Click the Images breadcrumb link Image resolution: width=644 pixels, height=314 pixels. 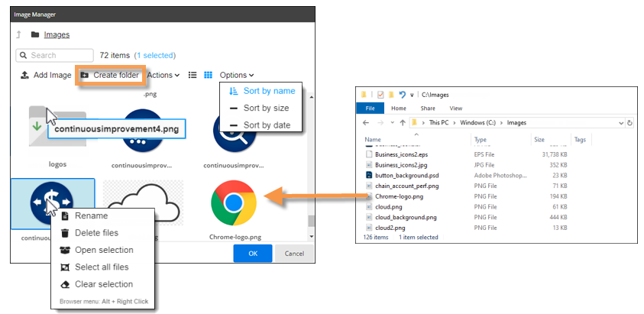[57, 34]
